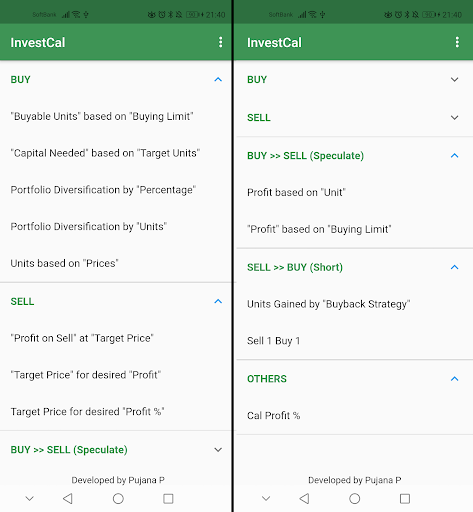Tap recent apps square in left navigation bar
Screen dimensions: 473x512
[x=168, y=499]
